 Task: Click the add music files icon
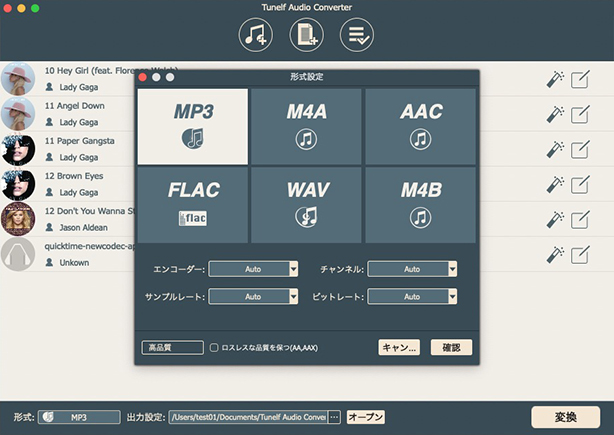pos(255,35)
